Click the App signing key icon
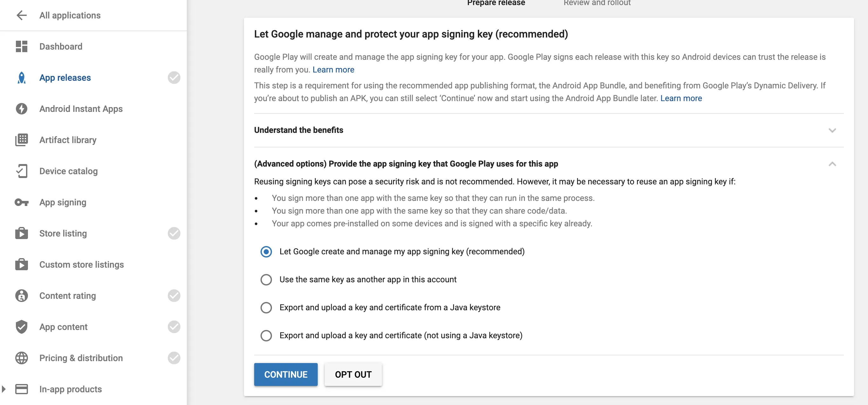Screen dimensions: 868x405 (x=22, y=202)
